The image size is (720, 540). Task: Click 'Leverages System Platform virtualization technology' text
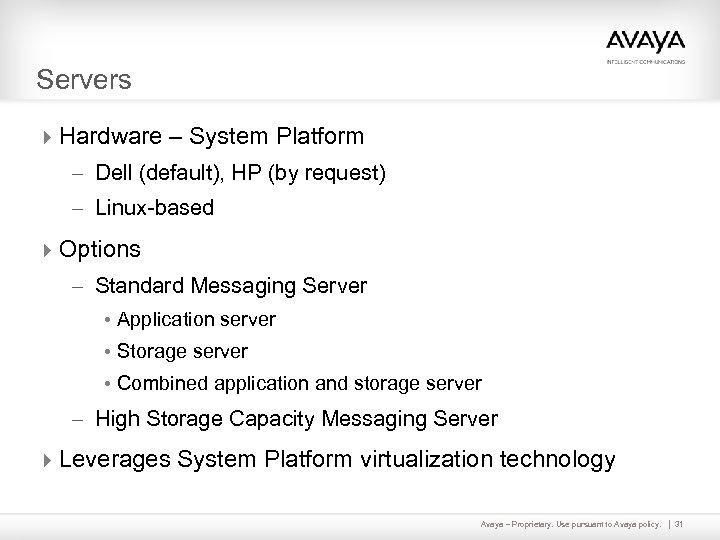pyautogui.click(x=338, y=460)
